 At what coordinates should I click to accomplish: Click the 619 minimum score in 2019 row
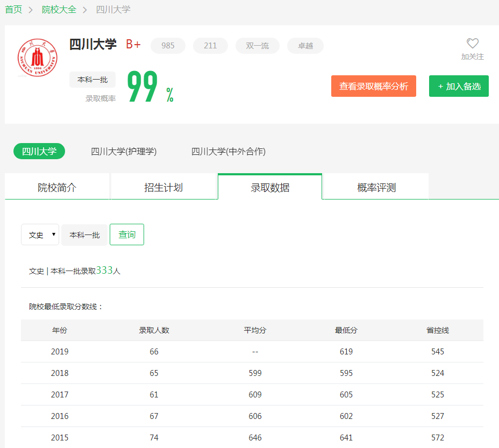[346, 352]
